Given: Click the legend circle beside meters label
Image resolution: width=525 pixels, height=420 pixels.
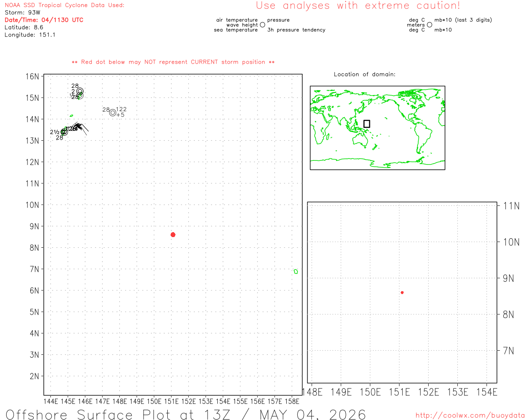Looking at the screenshot, I should (429, 25).
